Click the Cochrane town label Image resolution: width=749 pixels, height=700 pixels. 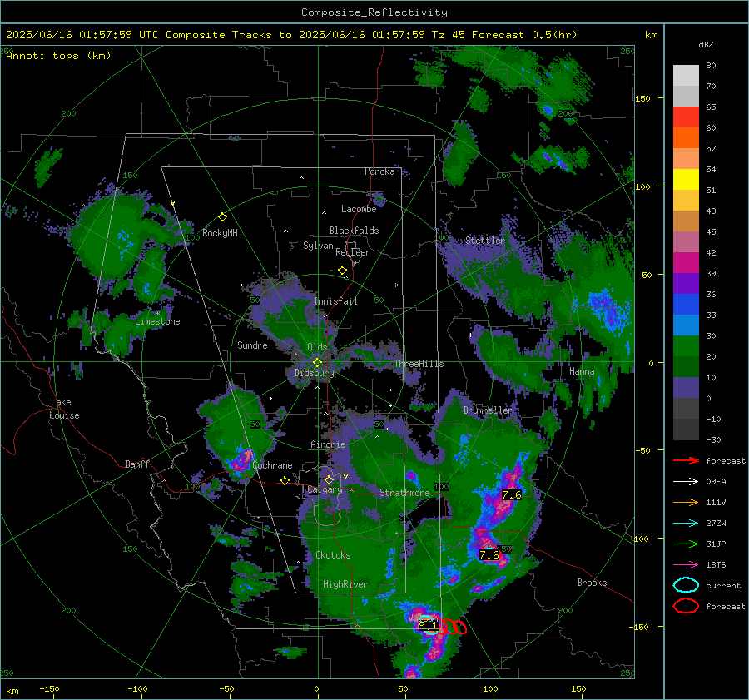(x=272, y=465)
